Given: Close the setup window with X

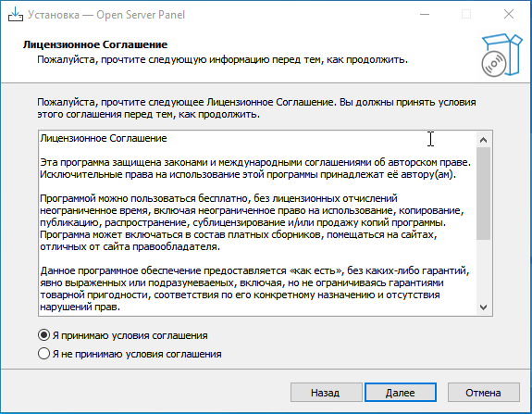Looking at the screenshot, I should point(509,14).
